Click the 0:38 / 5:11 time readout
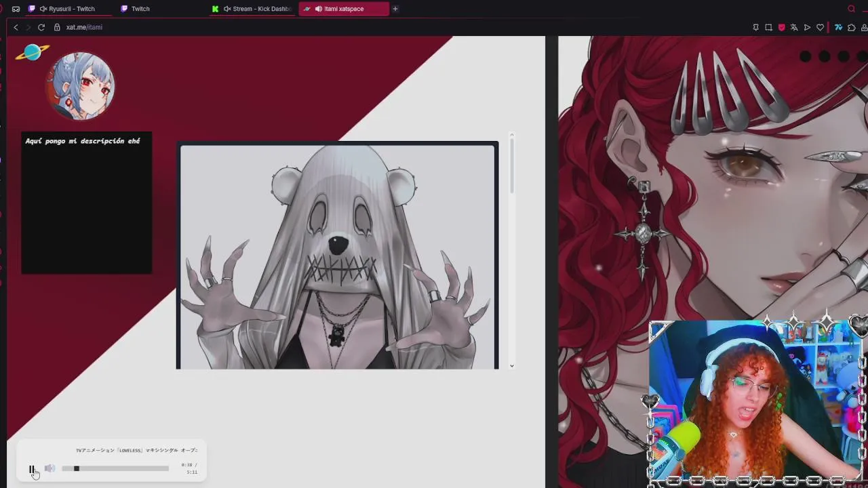The image size is (868, 488). [189, 468]
